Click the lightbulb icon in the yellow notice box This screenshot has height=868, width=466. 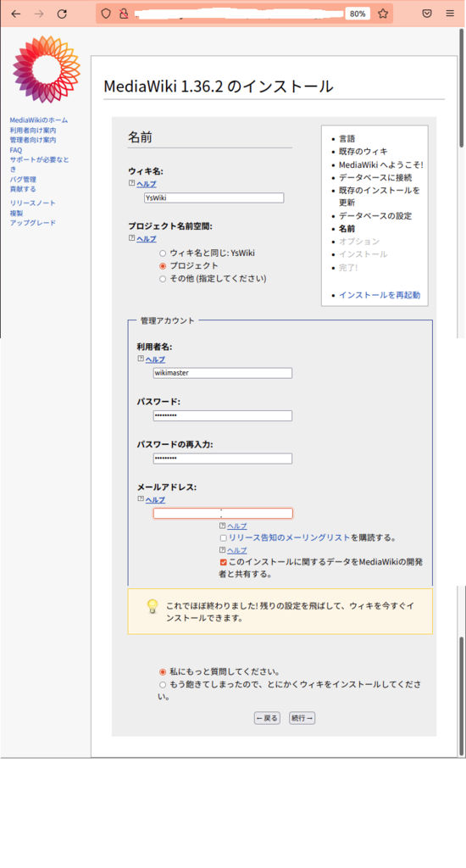coord(153,607)
